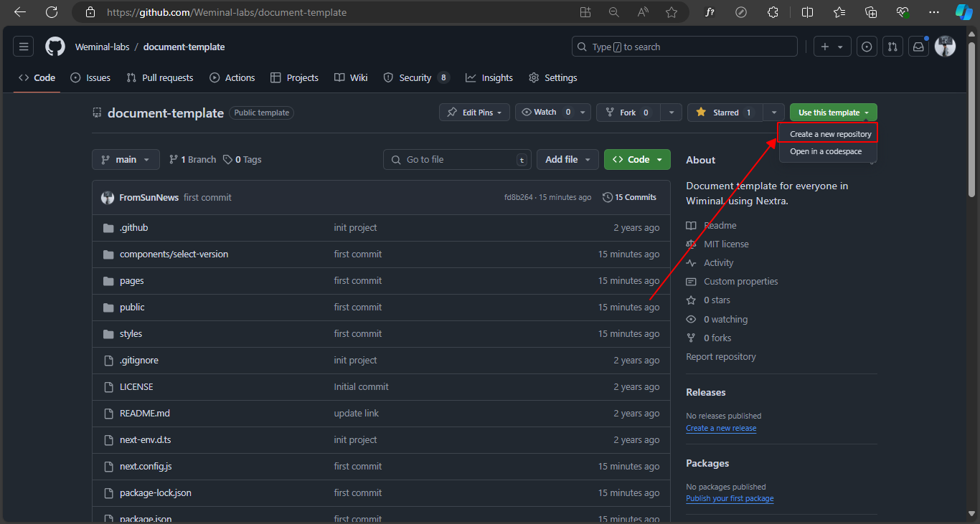Image resolution: width=980 pixels, height=524 pixels.
Task: Open the Insights tab
Action: click(489, 77)
